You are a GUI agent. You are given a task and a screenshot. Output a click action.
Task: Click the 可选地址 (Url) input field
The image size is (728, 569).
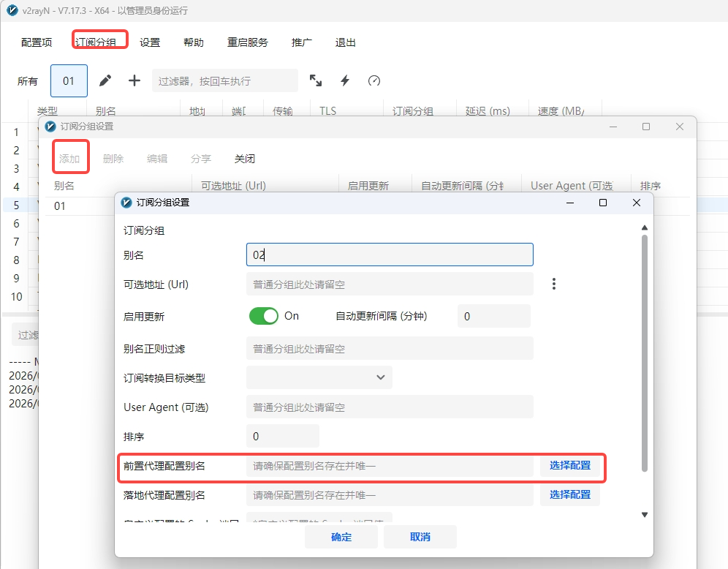pyautogui.click(x=390, y=284)
